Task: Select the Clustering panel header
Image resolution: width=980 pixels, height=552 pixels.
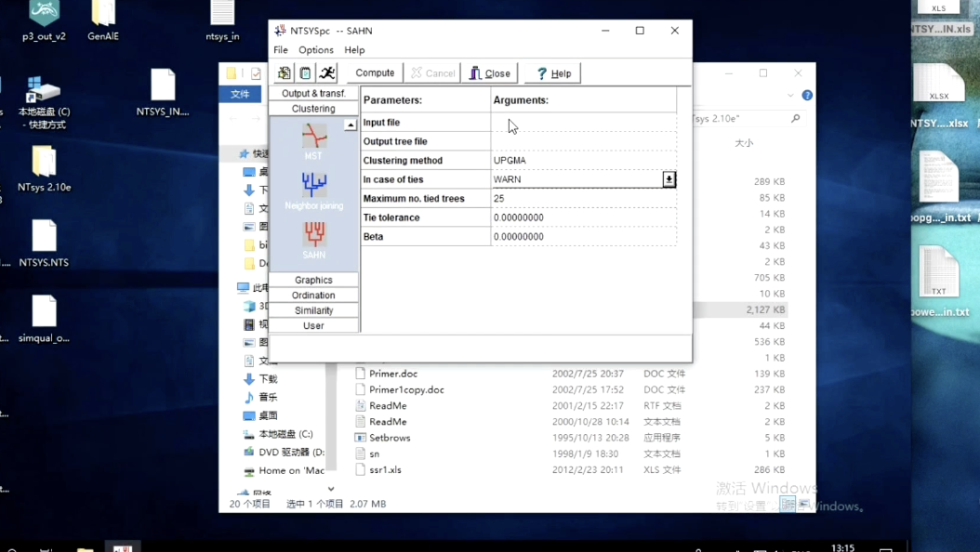Action: pyautogui.click(x=313, y=109)
